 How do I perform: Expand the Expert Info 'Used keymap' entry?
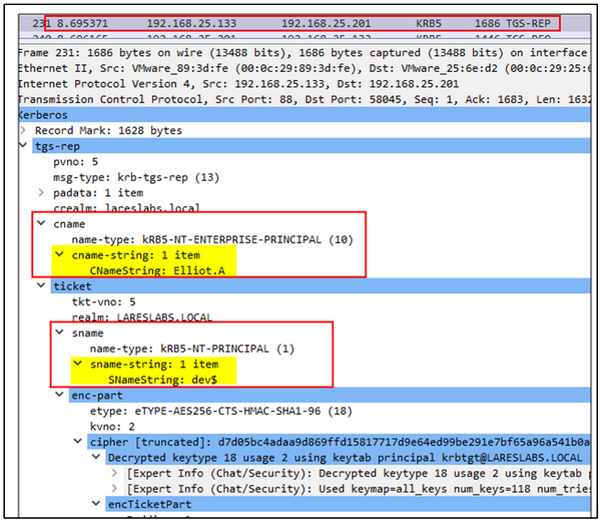coord(113,488)
